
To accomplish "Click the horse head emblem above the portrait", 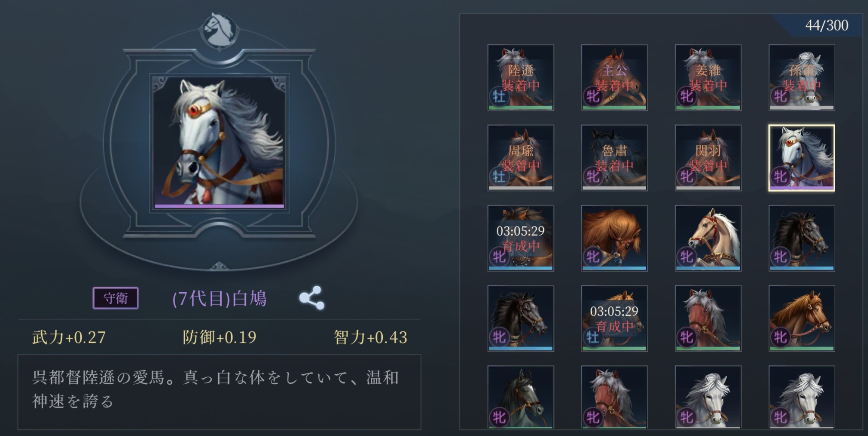I will [x=219, y=30].
